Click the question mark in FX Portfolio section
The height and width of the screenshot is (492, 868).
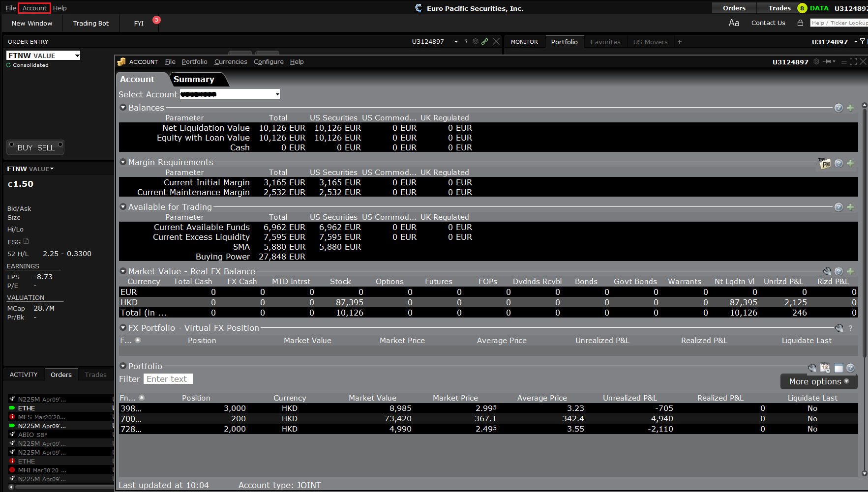click(850, 328)
